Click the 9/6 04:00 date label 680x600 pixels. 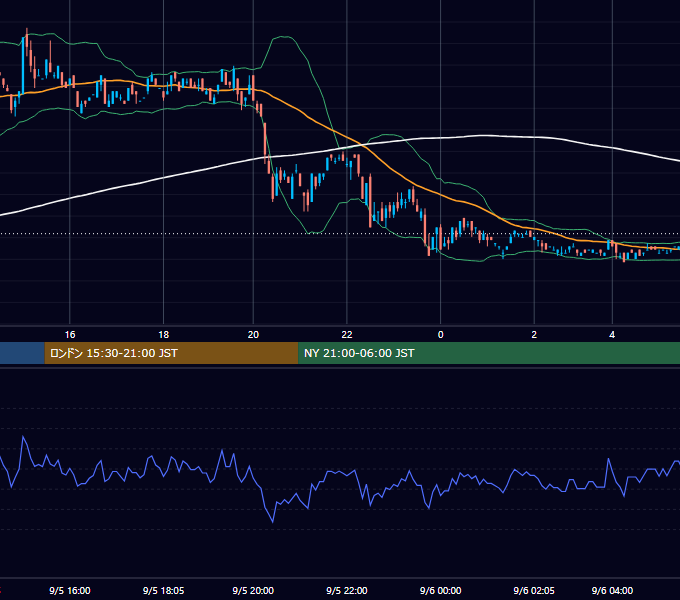612,590
